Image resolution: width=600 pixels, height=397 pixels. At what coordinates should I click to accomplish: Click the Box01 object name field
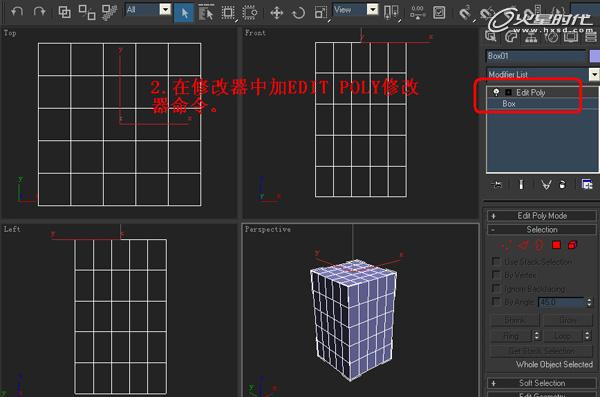pyautogui.click(x=536, y=56)
